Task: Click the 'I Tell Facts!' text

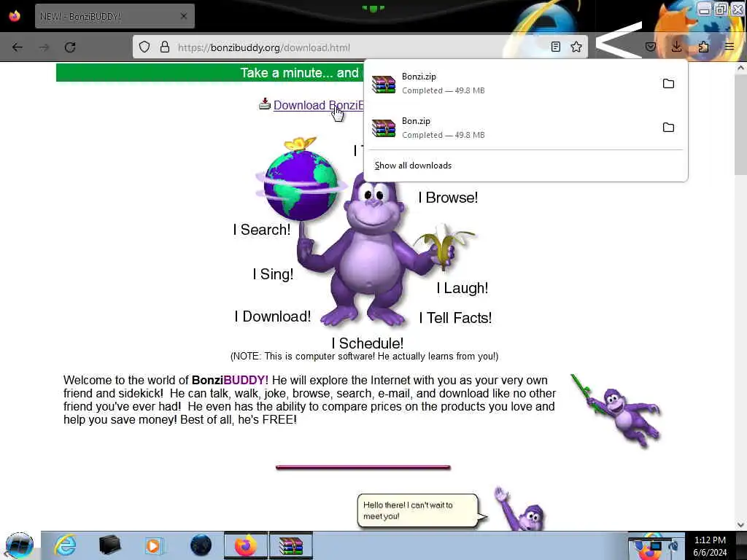Action: [x=455, y=318]
